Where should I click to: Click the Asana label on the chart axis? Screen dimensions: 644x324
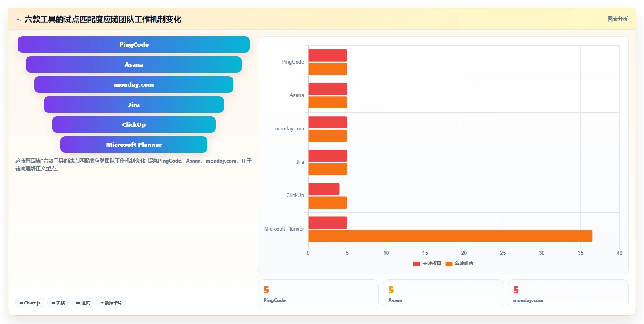click(x=297, y=95)
